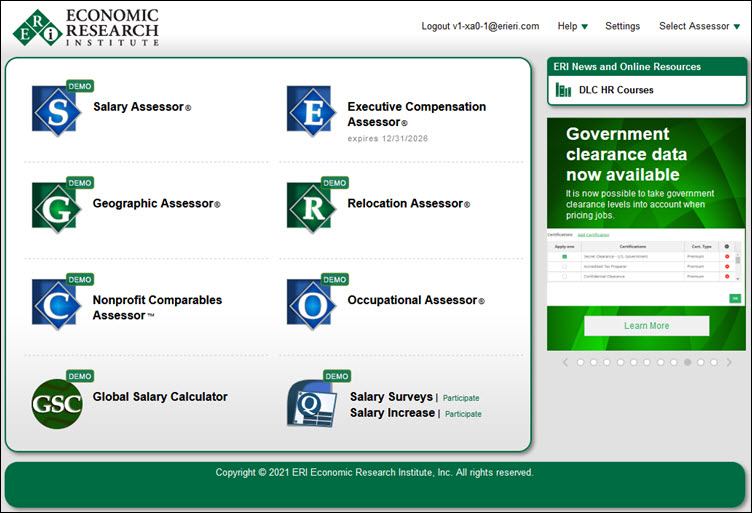Screen dimensions: 752x513
Task: Click Logout in the top bar
Action: 480,26
